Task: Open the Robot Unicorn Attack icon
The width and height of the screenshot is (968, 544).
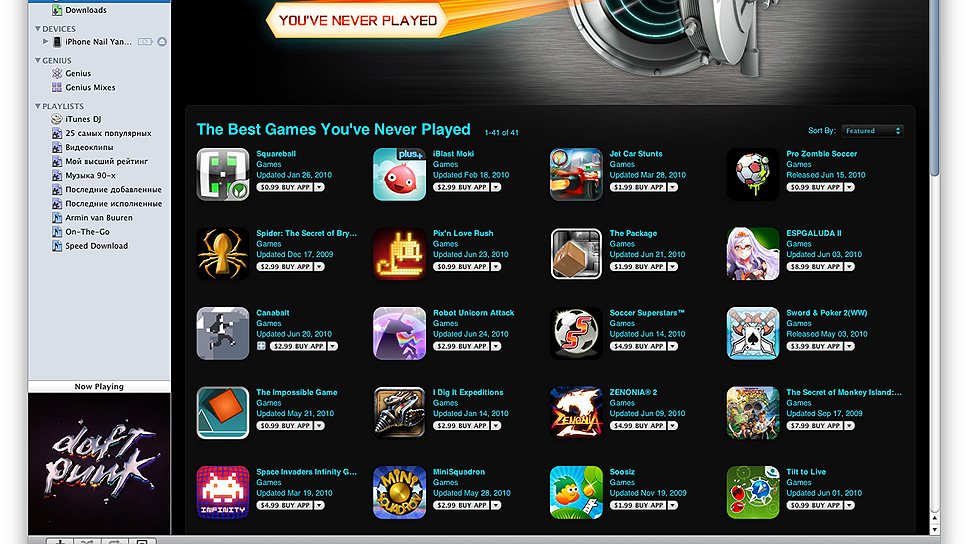Action: pos(399,333)
